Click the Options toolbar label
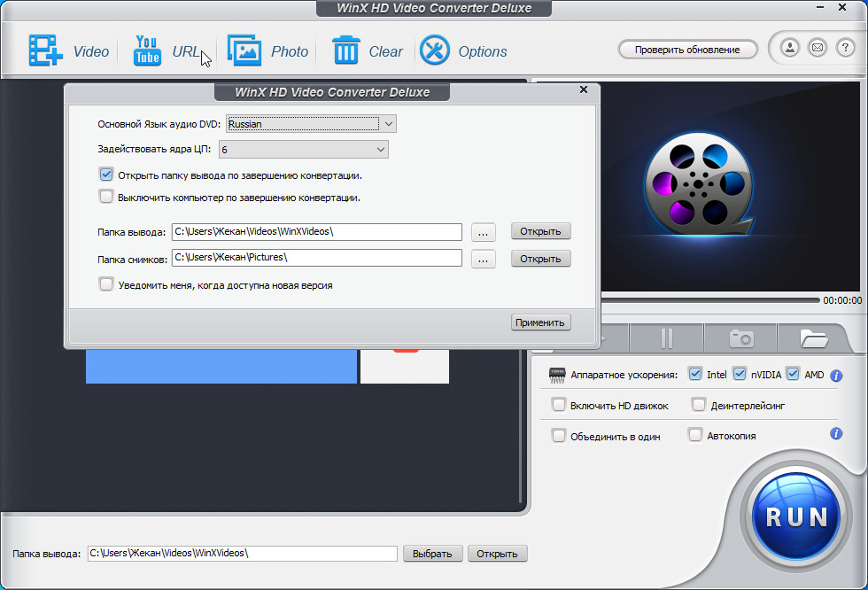Screen dimensions: 868x590 point(483,51)
